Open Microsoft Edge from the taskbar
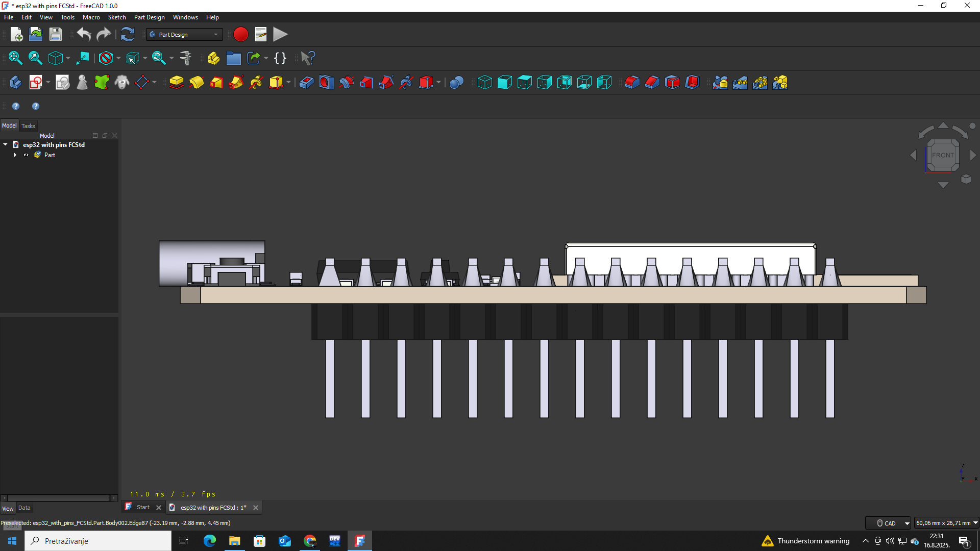Image resolution: width=980 pixels, height=551 pixels. [x=210, y=541]
